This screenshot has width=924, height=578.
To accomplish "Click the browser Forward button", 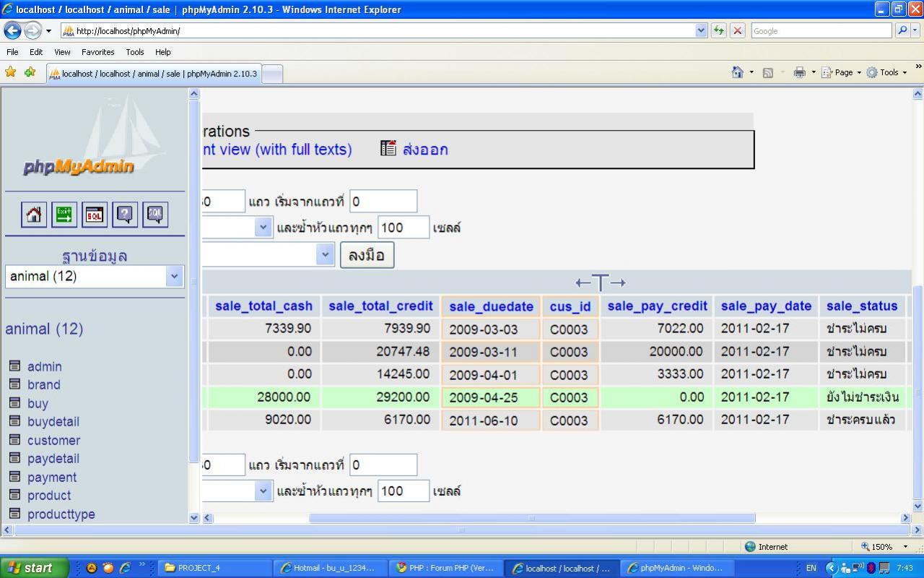I will [x=33, y=30].
